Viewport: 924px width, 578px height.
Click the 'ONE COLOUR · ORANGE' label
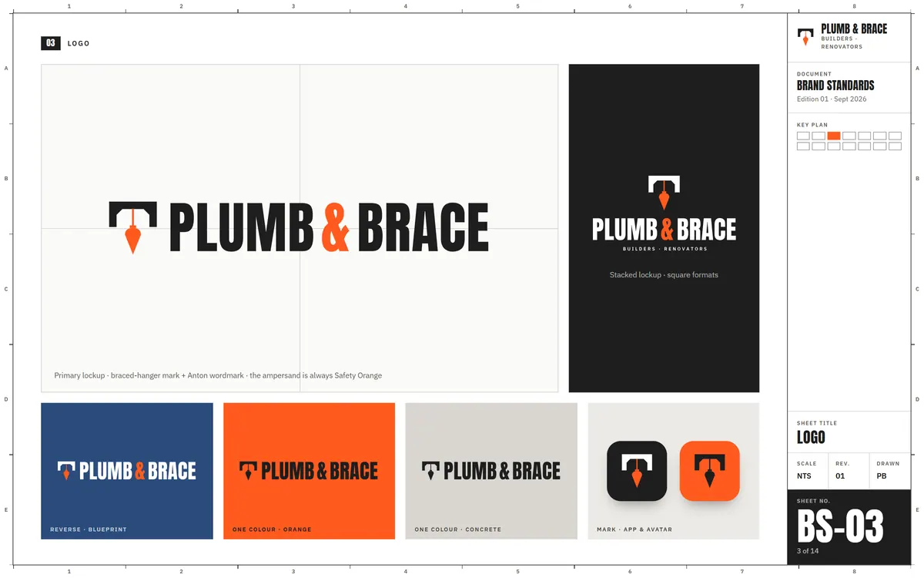[272, 529]
